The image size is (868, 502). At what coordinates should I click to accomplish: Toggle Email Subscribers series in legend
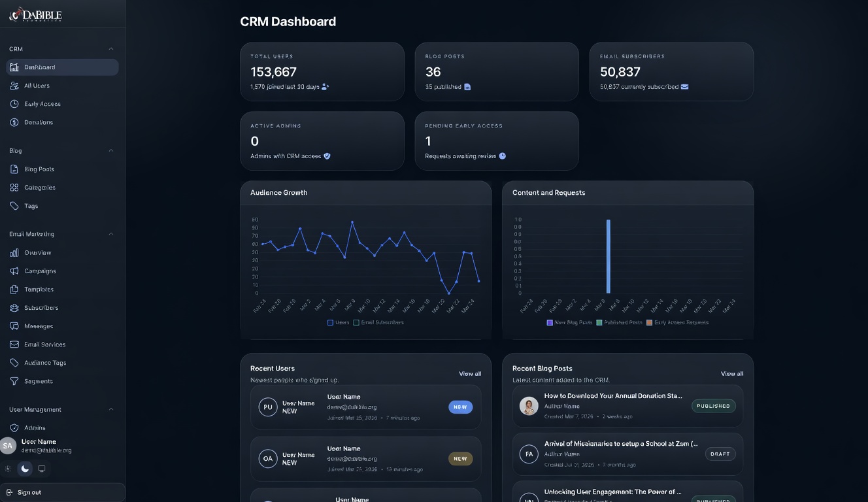(378, 322)
